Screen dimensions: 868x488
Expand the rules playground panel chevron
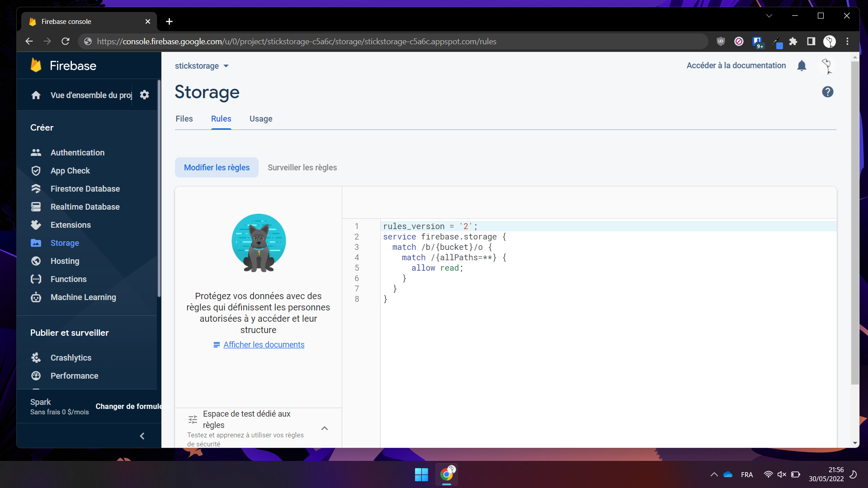(x=324, y=428)
